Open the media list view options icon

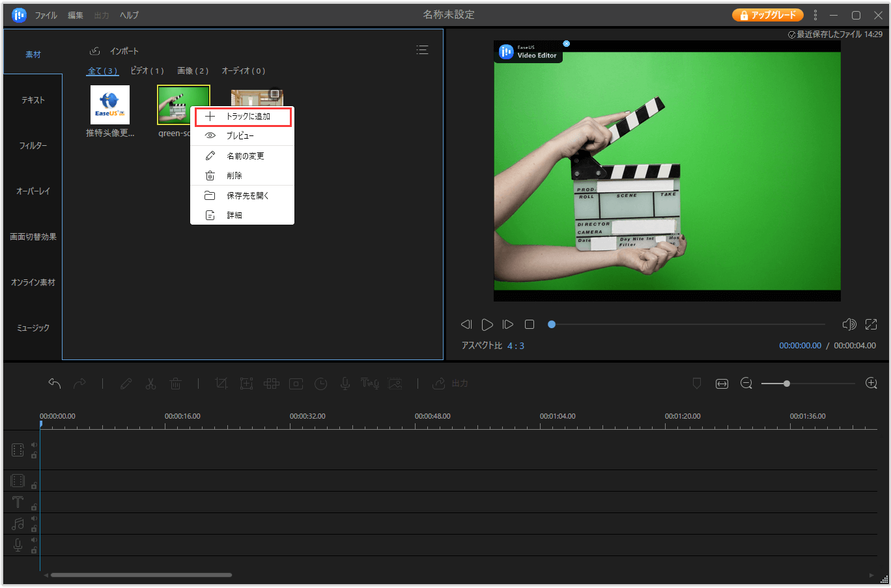[x=422, y=50]
